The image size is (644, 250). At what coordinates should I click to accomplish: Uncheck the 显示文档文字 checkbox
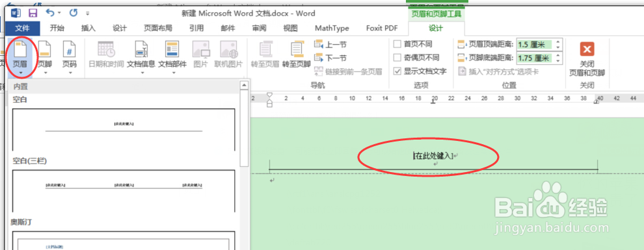click(x=397, y=71)
